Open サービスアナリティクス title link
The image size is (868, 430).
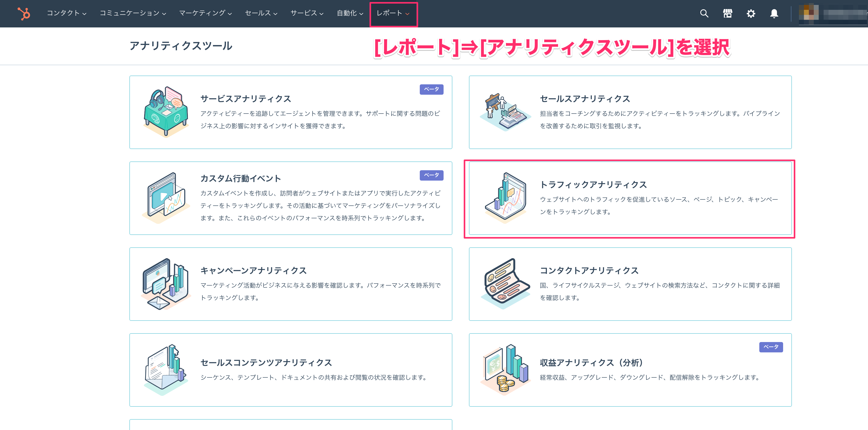(246, 99)
